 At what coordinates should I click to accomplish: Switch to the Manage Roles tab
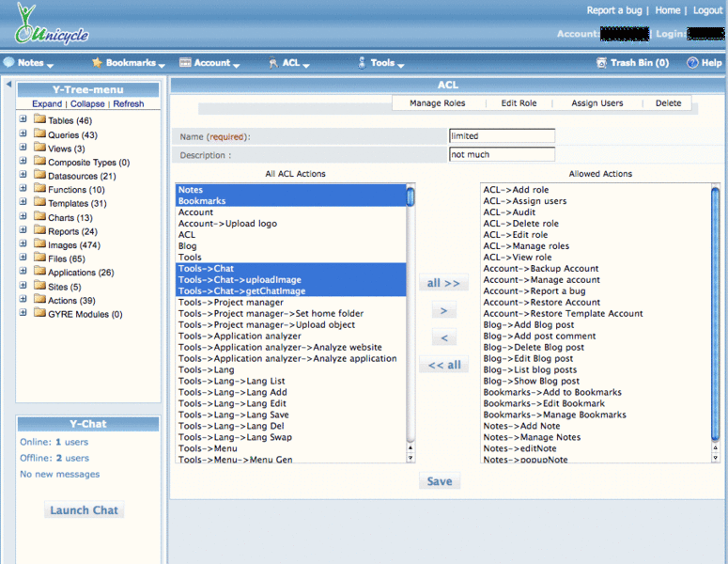click(437, 103)
